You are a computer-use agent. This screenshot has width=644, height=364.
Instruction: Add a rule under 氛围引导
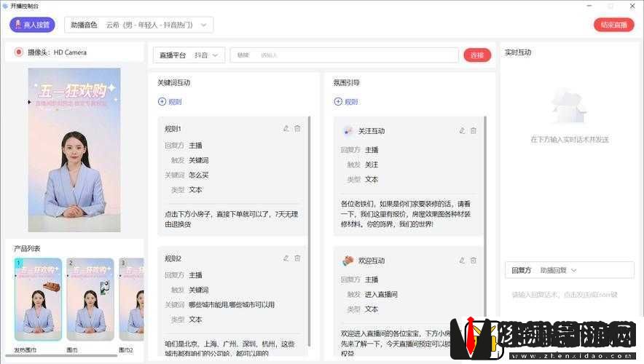tap(346, 102)
